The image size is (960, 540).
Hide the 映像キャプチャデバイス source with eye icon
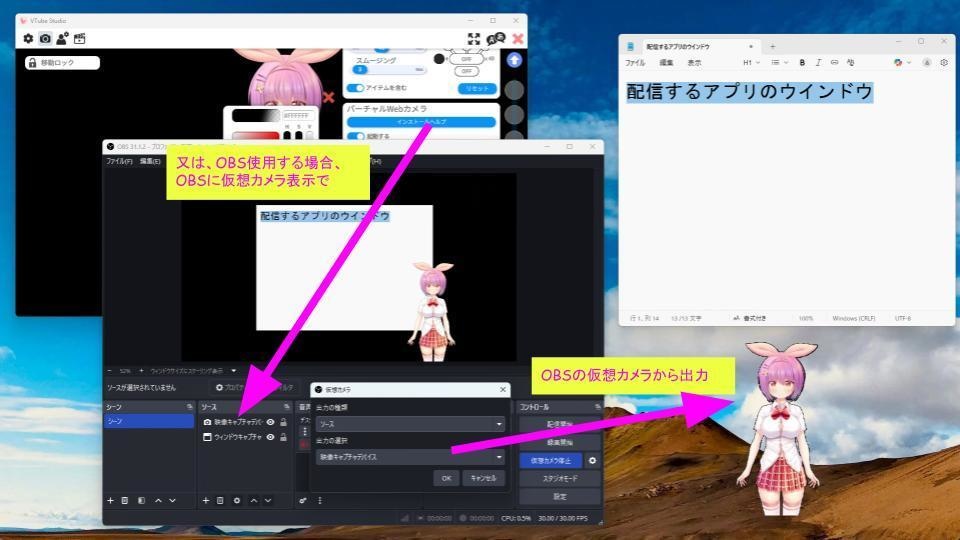(270, 422)
